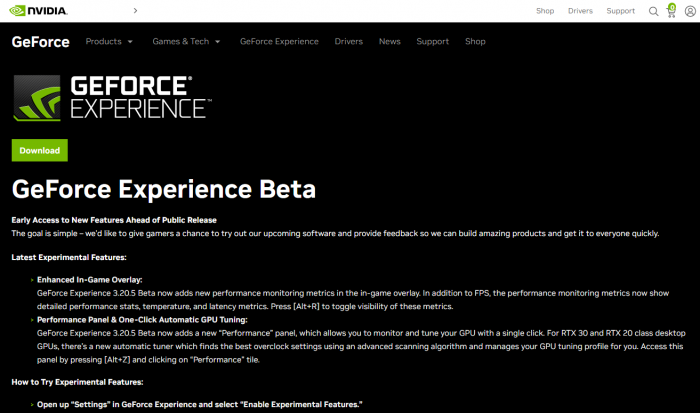Image resolution: width=700 pixels, height=413 pixels.
Task: Open the Support link in top bar
Action: point(621,11)
